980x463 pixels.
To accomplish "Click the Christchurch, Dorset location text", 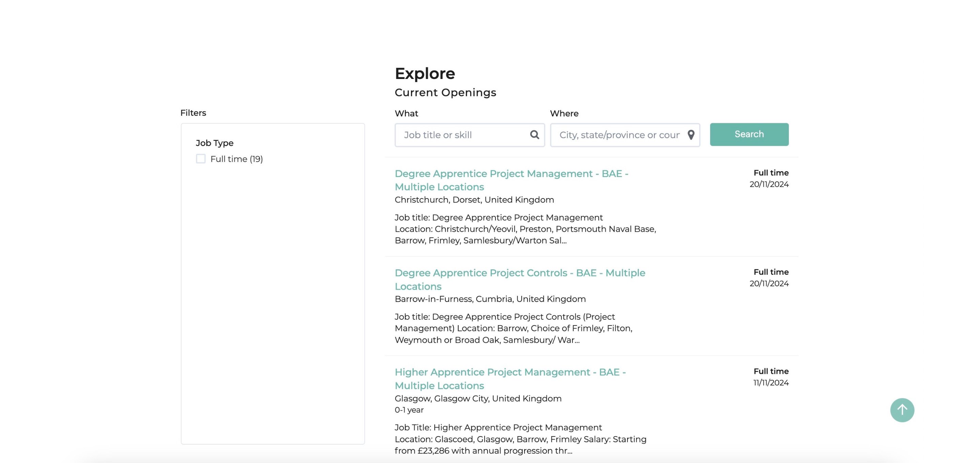I will (474, 199).
